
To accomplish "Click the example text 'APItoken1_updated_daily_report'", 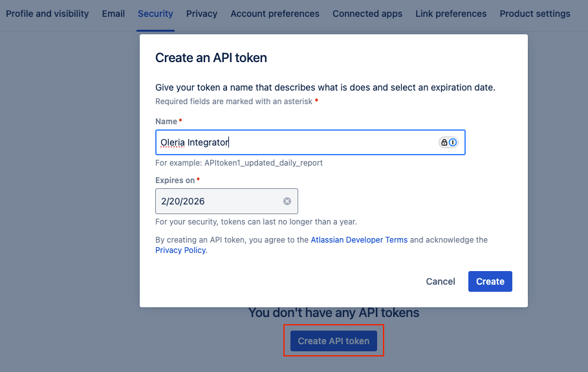I will point(263,163).
